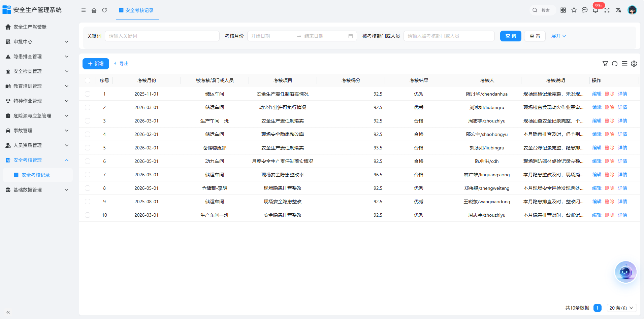The width and height of the screenshot is (644, 319).
Task: Click the favorites star icon
Action: point(574,10)
